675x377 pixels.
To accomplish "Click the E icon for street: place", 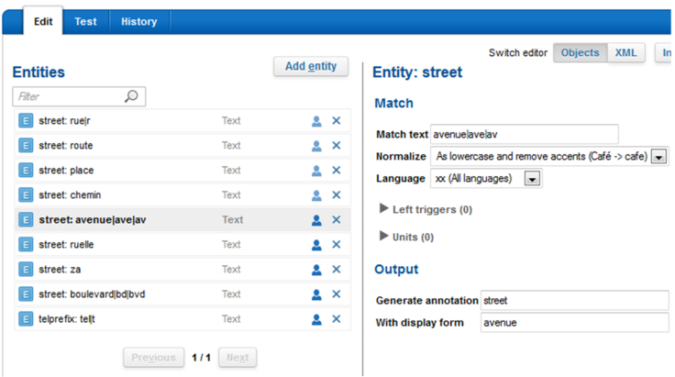I will coord(26,170).
